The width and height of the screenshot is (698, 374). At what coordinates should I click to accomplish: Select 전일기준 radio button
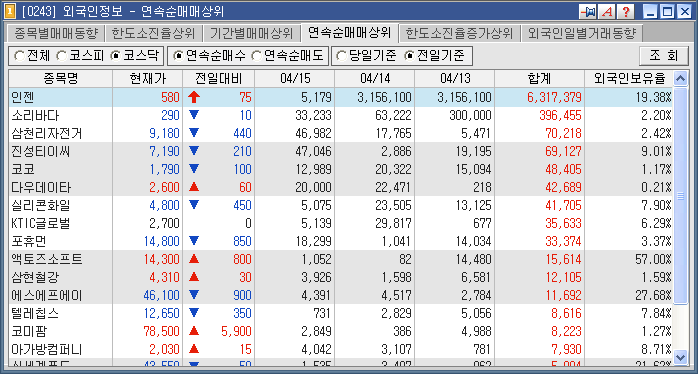pos(409,56)
